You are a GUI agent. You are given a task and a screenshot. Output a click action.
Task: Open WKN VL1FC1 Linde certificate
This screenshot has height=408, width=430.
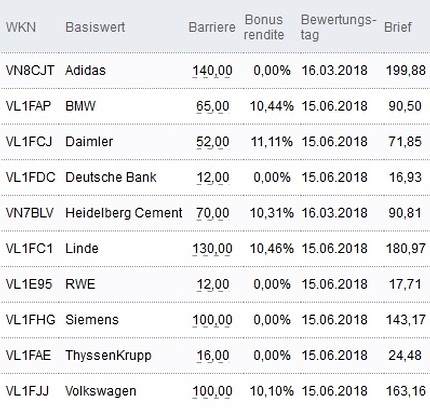pos(29,248)
